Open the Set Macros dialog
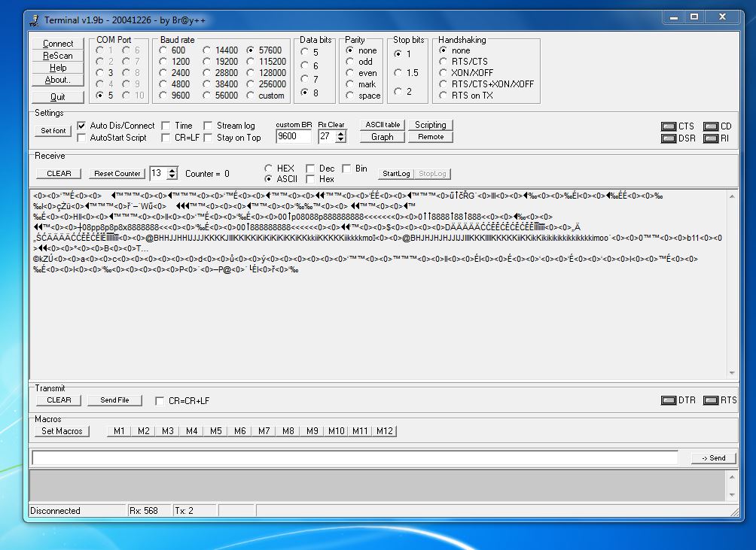Image resolution: width=756 pixels, height=550 pixels. 62,431
